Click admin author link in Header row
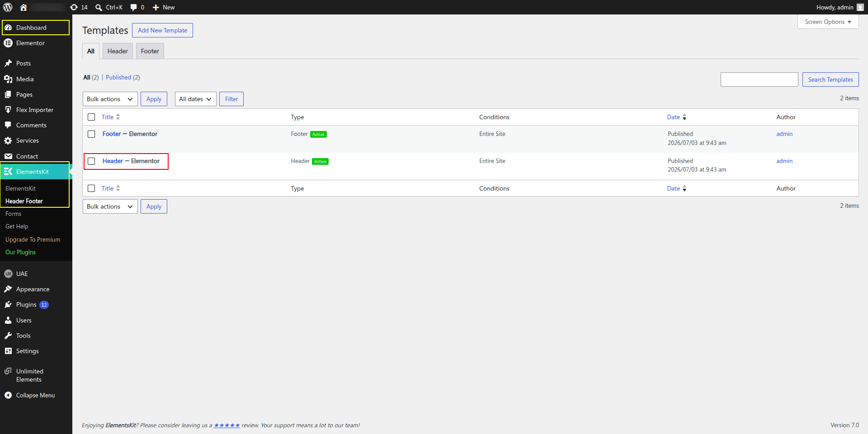 tap(784, 161)
